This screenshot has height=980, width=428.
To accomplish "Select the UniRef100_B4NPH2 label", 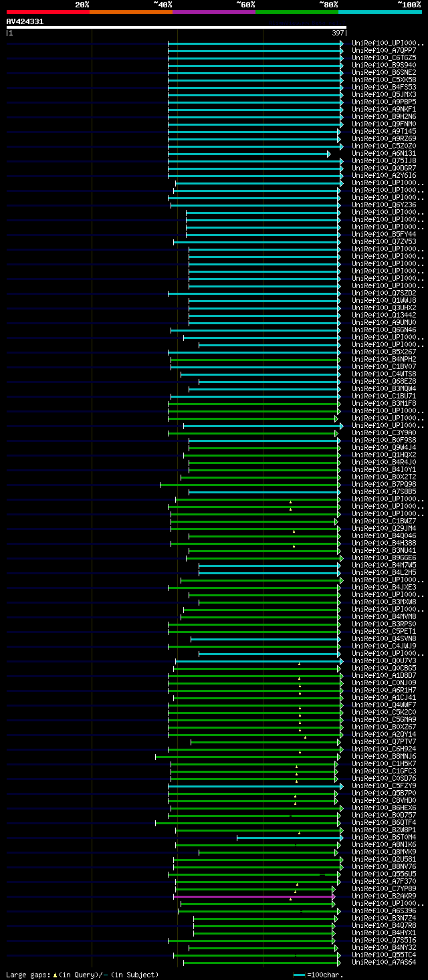I will point(384,360).
